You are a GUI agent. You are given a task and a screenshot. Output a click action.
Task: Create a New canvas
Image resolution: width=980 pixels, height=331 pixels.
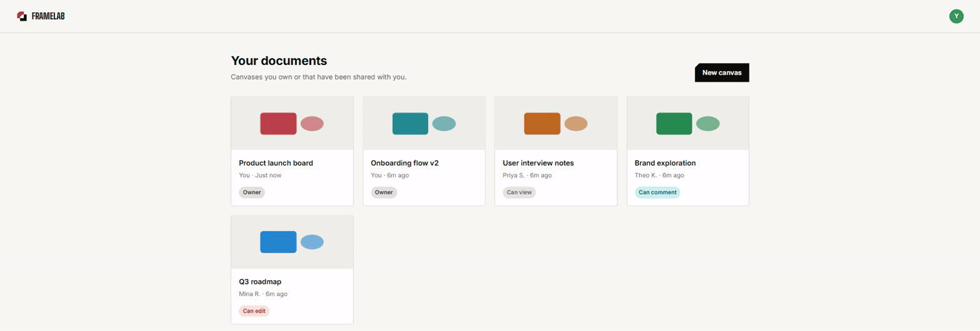coord(722,73)
